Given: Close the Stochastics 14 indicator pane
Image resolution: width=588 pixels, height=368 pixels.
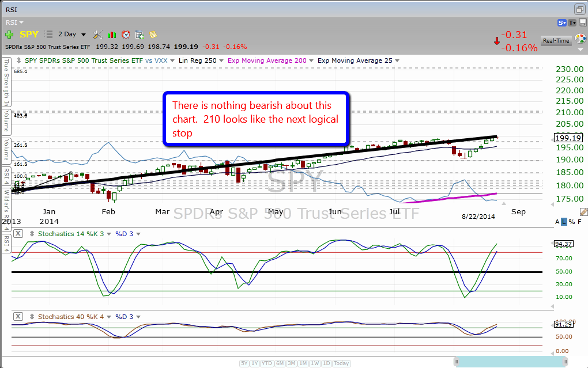Looking at the screenshot, I should [x=18, y=234].
